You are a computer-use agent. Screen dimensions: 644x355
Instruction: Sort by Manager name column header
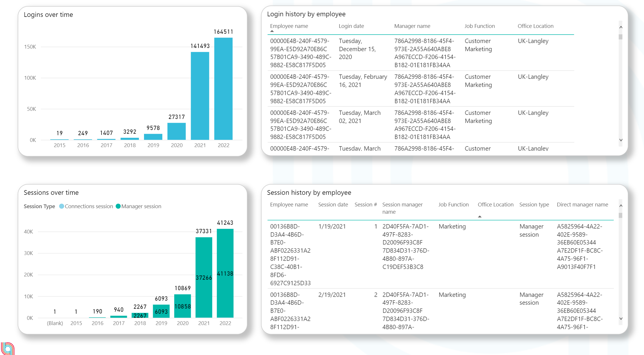point(412,26)
